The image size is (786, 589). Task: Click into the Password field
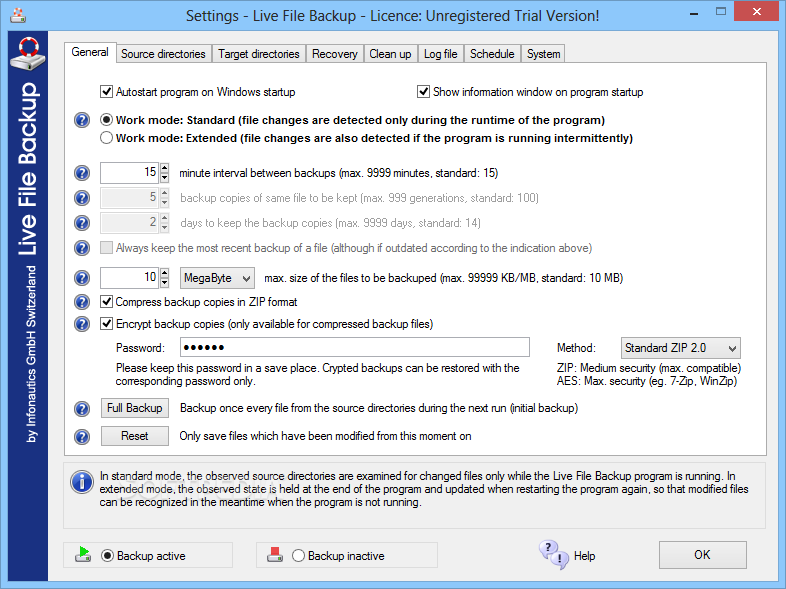[355, 347]
